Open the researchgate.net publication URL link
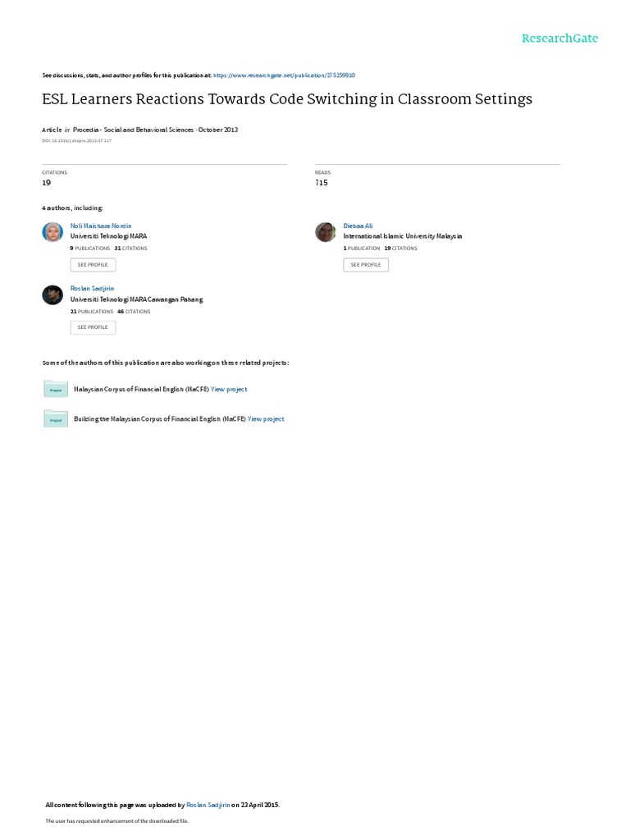The image size is (630, 840). [x=284, y=75]
